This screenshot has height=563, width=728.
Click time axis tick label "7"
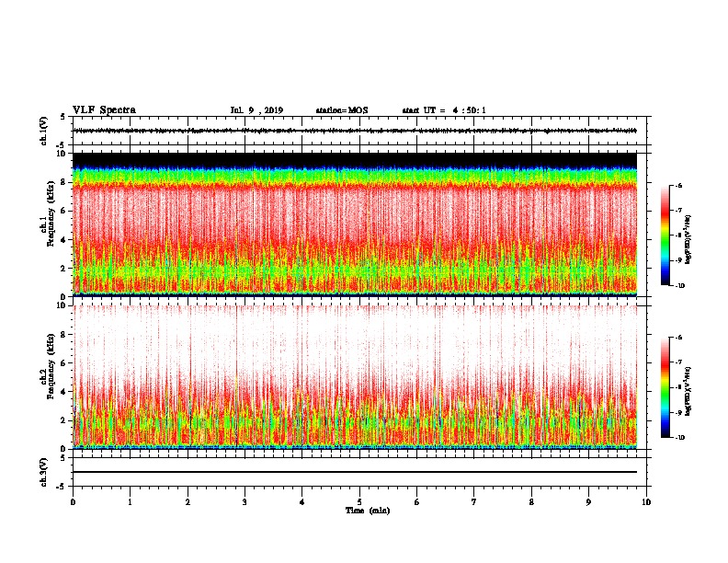coord(474,502)
